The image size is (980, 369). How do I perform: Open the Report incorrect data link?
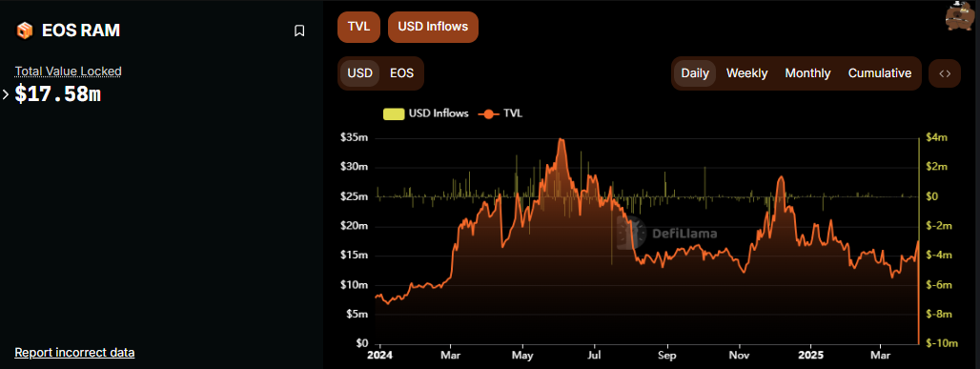pyautogui.click(x=74, y=353)
